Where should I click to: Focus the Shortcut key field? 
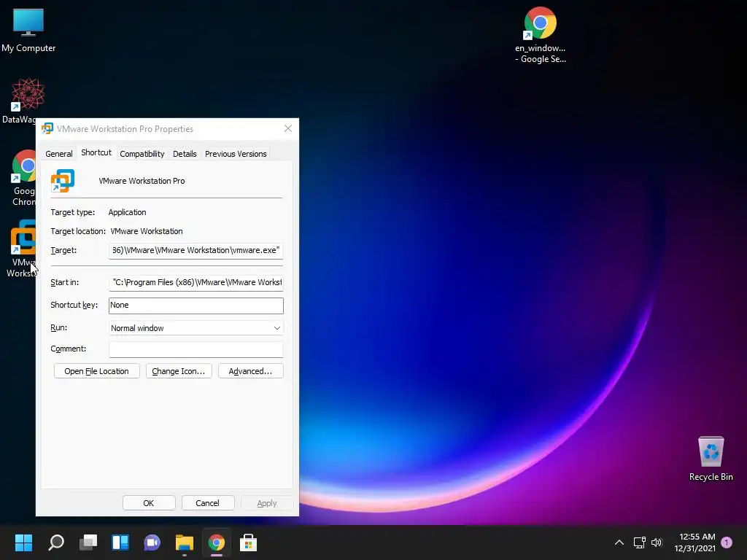(196, 306)
